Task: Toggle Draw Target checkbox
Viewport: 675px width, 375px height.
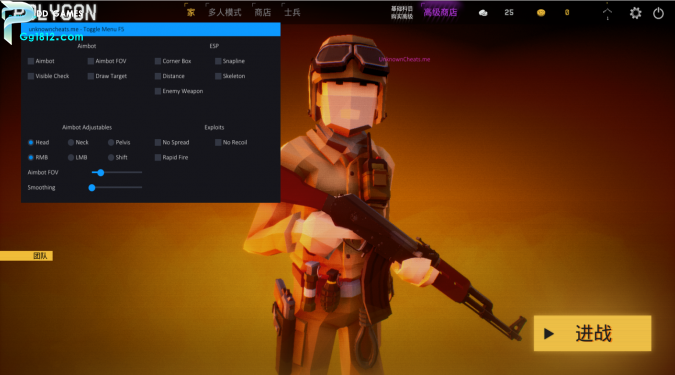Action: 91,76
